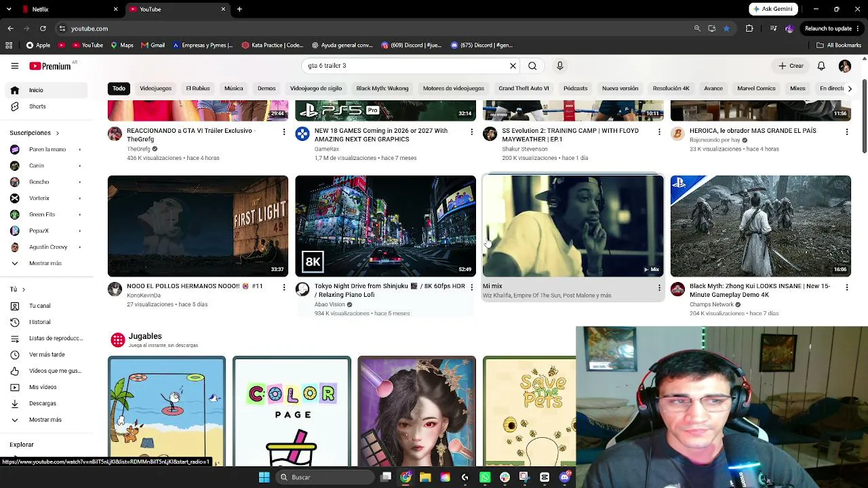Toggle the bookmark star for this page

coord(726,28)
